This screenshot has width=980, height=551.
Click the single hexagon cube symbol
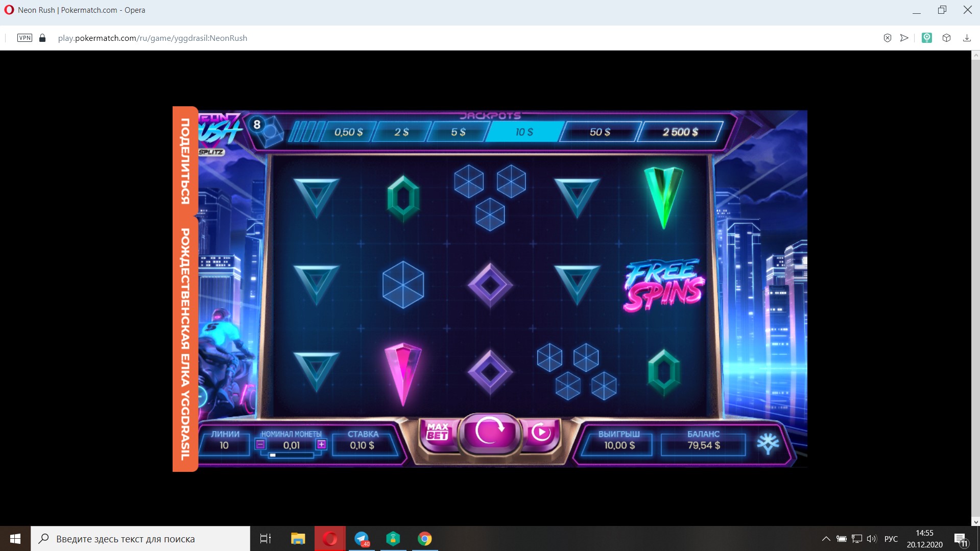click(x=403, y=285)
